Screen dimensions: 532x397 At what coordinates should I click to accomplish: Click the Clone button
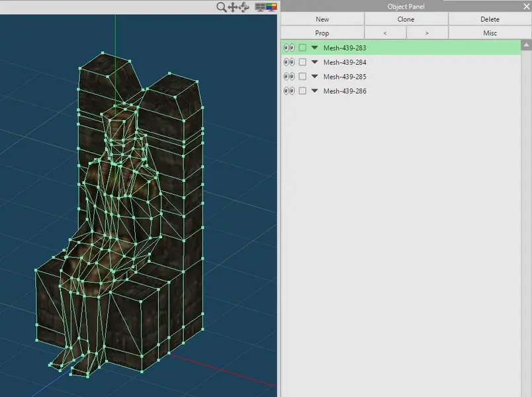[406, 19]
